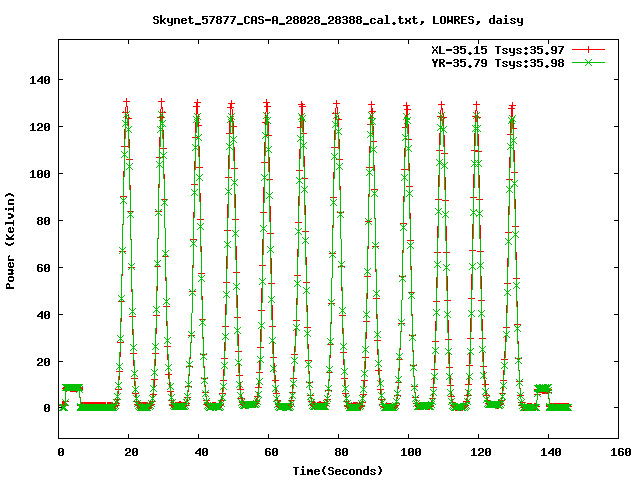This screenshot has width=640, height=480.
Task: Click the x-axis tick label 160
Action: coord(620,452)
